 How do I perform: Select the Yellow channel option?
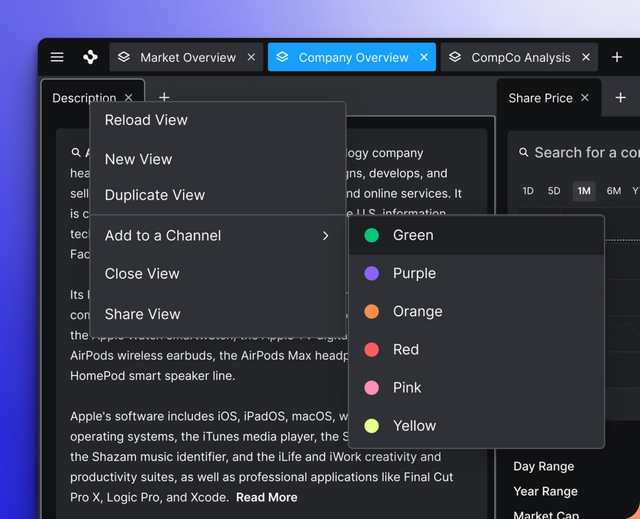(x=414, y=425)
